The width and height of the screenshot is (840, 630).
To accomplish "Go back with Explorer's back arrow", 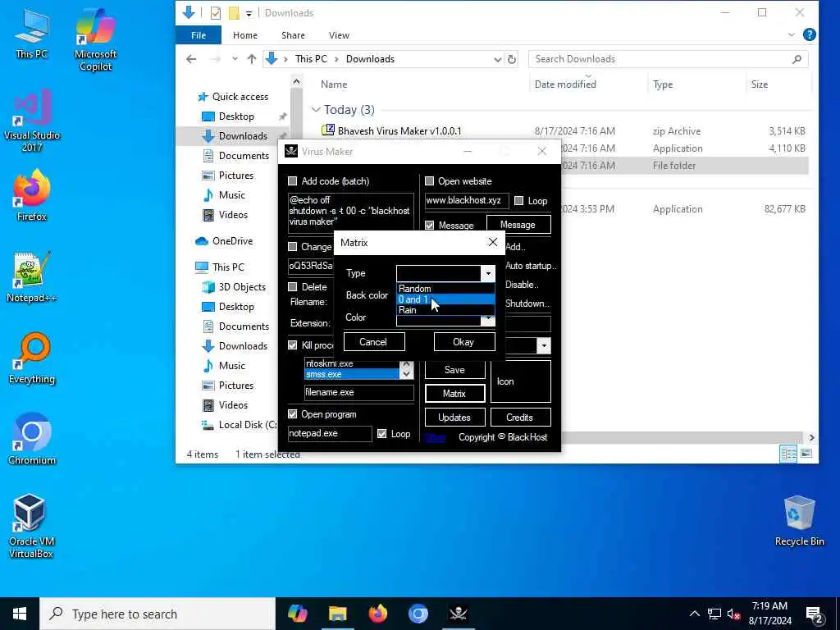I will (x=191, y=59).
